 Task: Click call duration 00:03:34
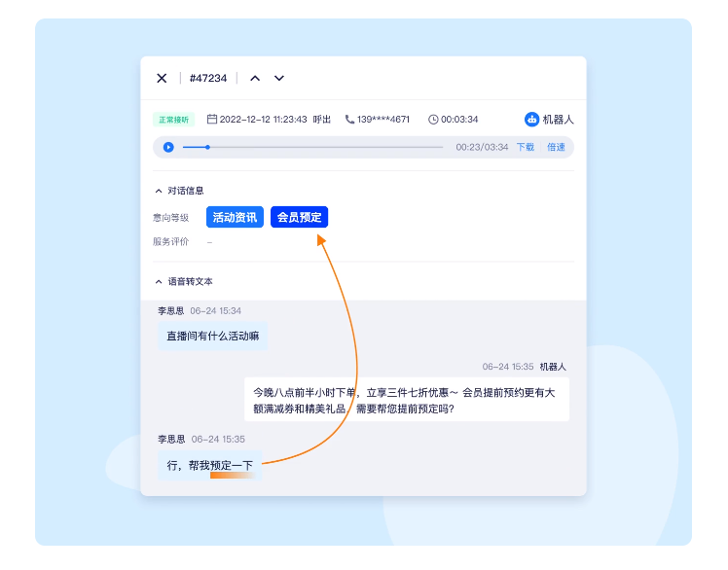(x=459, y=120)
